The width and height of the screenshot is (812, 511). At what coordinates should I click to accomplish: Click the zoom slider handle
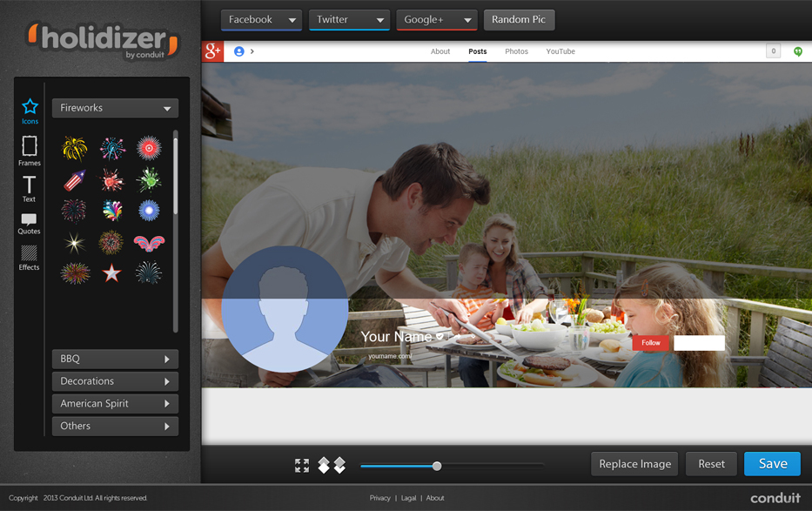click(437, 466)
